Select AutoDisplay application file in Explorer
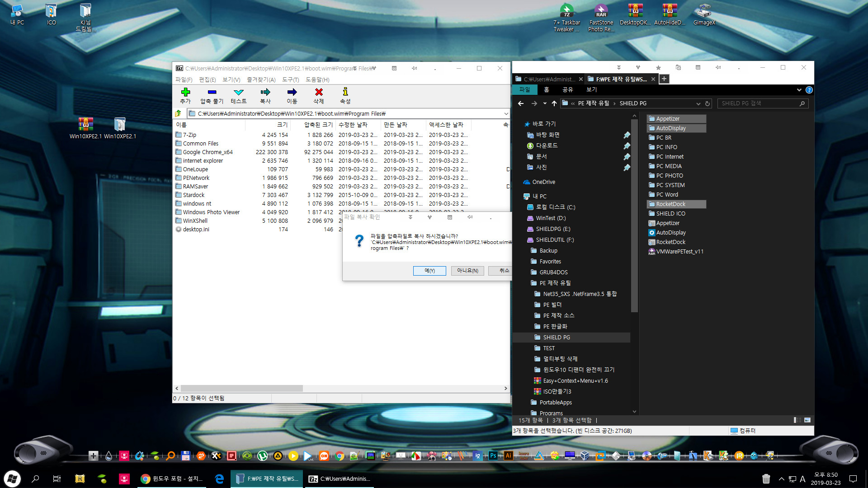 667,233
